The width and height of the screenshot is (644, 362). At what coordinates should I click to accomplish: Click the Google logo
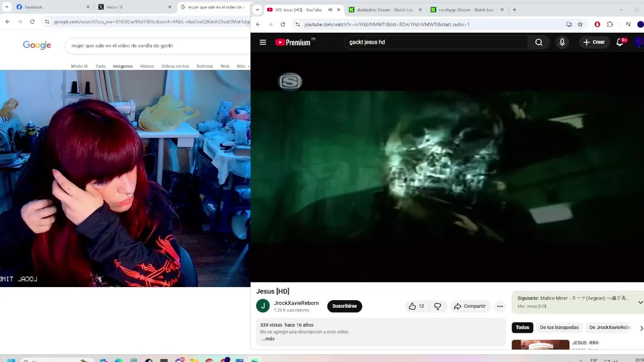(x=37, y=45)
